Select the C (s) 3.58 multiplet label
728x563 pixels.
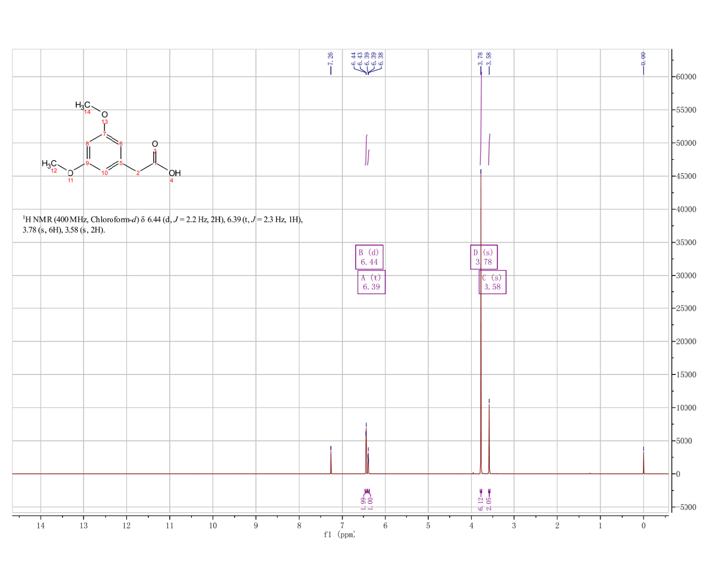(x=492, y=282)
